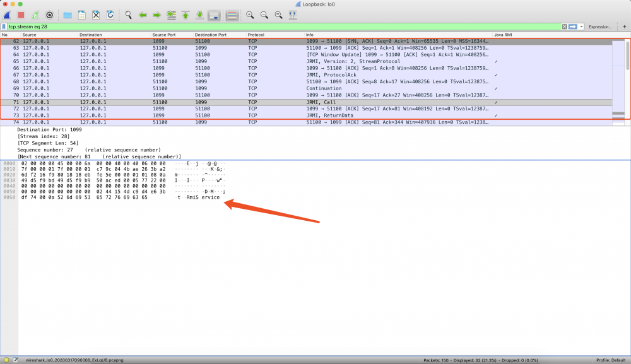Click the capture file name in status bar

point(74,360)
